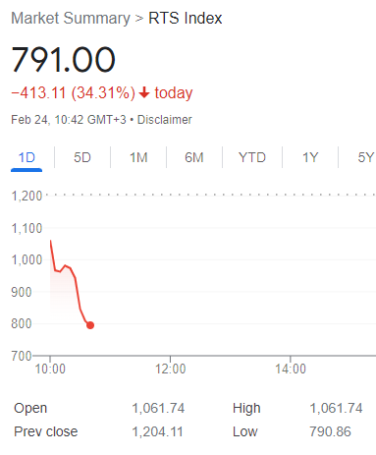
Task: Open the Disclaimer link
Action: click(165, 120)
